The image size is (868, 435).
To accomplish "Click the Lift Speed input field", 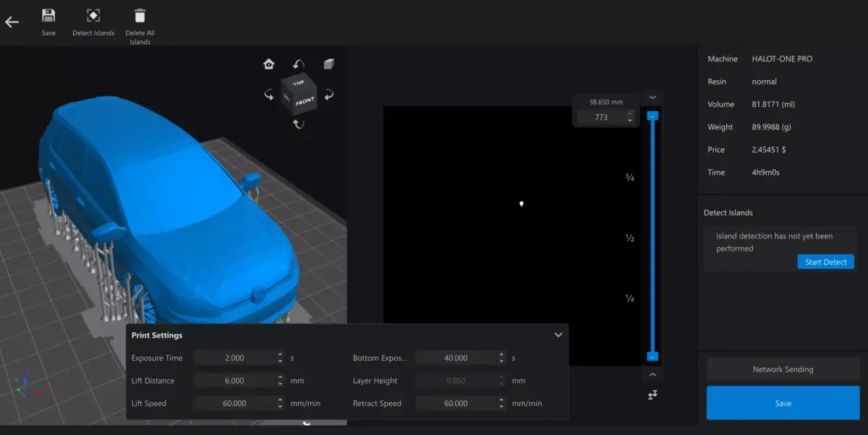I will click(234, 403).
